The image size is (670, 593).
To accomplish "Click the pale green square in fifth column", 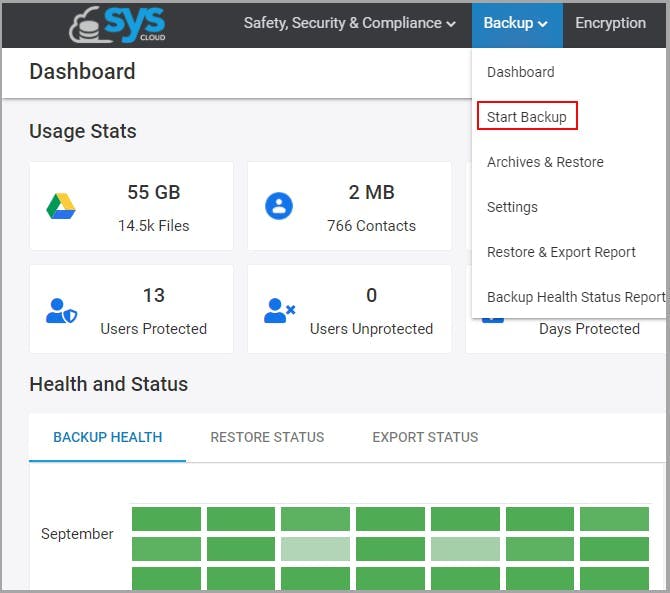I will point(465,549).
